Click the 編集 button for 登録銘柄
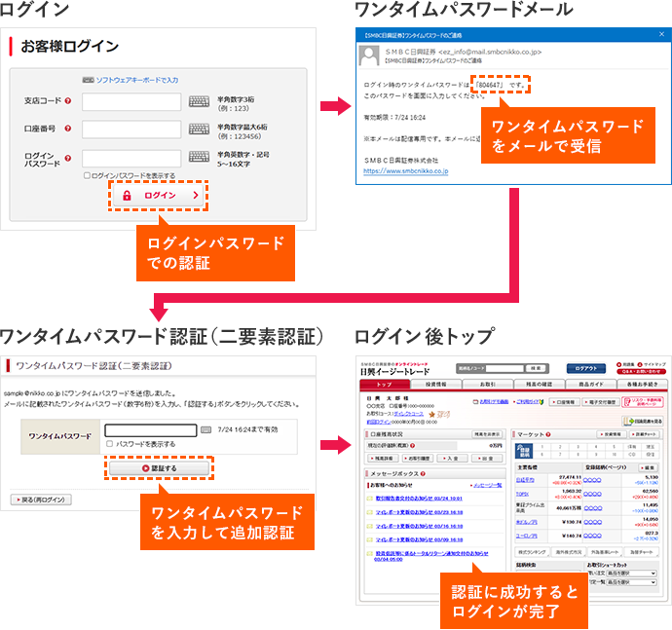This screenshot has width=672, height=630. [649, 467]
